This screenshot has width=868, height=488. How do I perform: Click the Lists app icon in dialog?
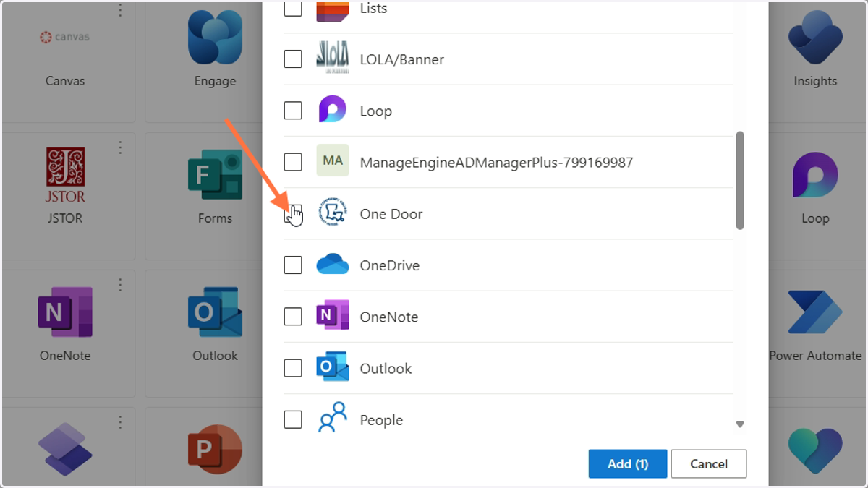tap(333, 9)
